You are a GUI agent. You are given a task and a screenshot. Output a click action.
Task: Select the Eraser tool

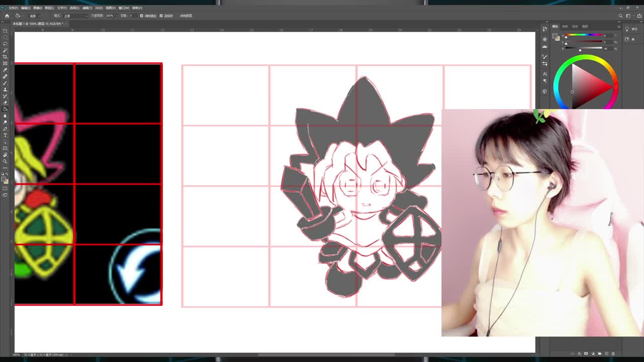click(5, 102)
